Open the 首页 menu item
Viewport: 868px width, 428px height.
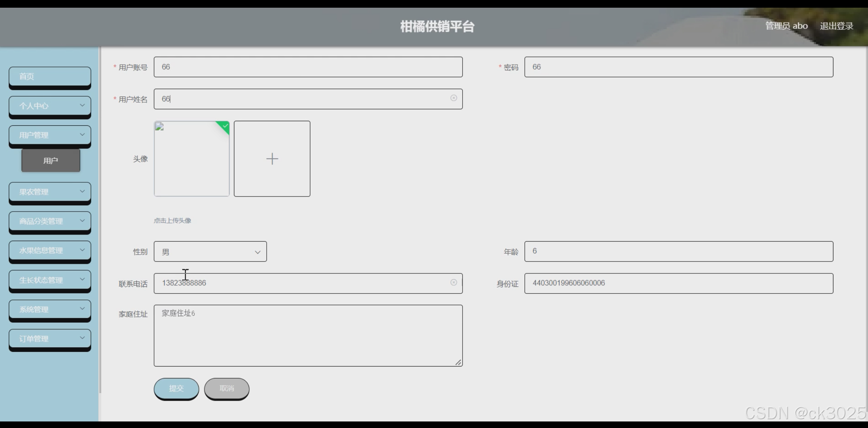[50, 76]
